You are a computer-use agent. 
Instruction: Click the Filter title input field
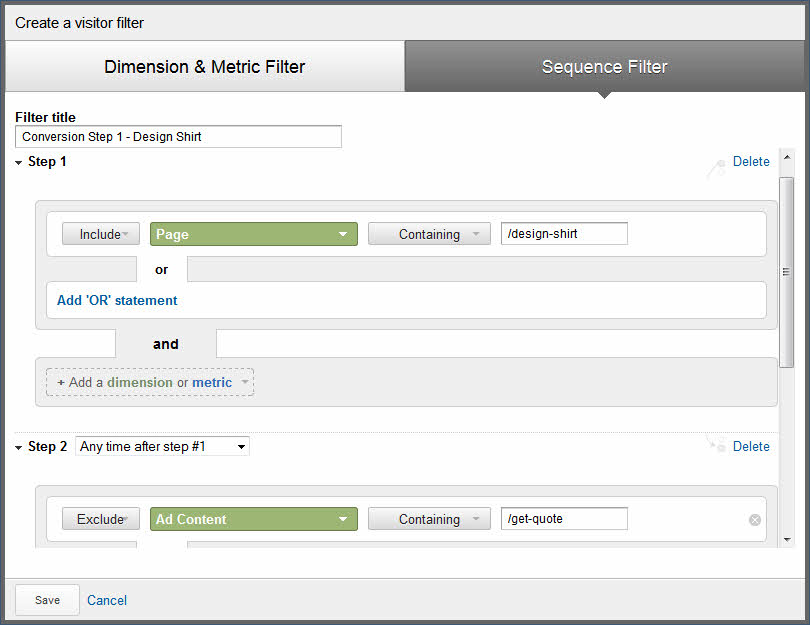pyautogui.click(x=178, y=136)
